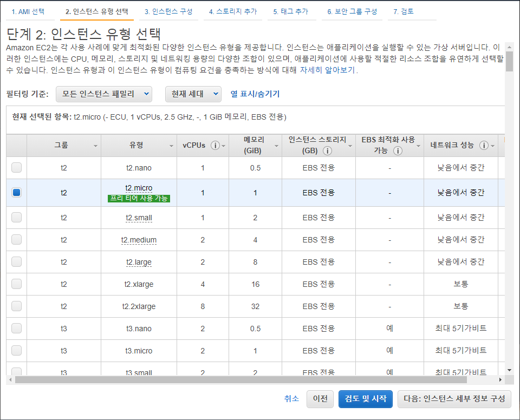Open the 현재 세대 generation dropdown

point(193,94)
